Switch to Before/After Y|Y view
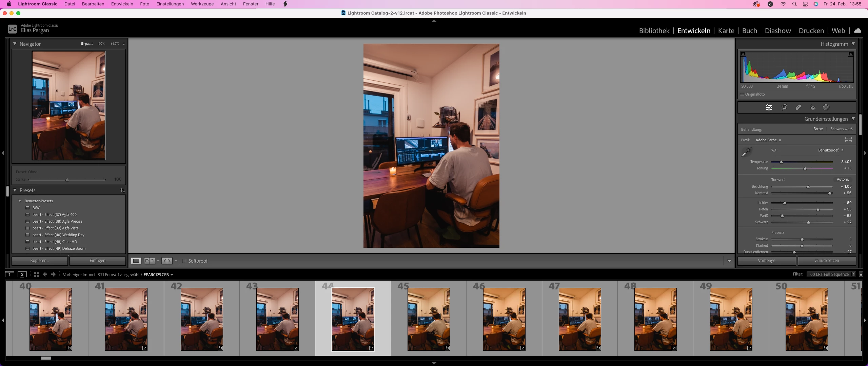Screen dimensions: 868x366 click(167, 261)
